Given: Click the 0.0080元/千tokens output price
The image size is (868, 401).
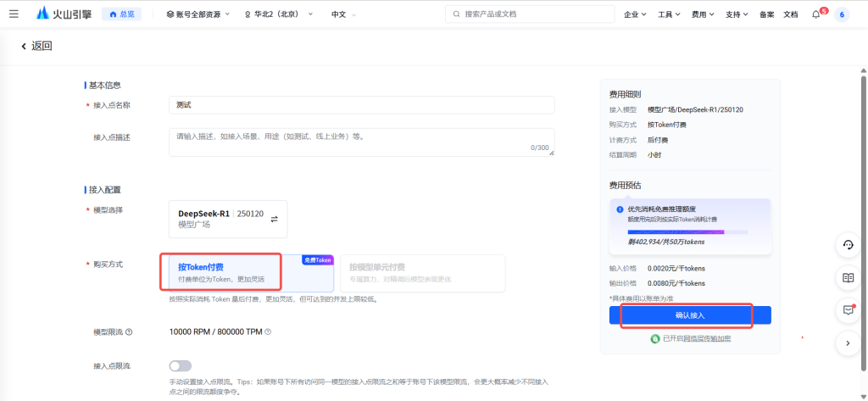Looking at the screenshot, I should [x=676, y=283].
